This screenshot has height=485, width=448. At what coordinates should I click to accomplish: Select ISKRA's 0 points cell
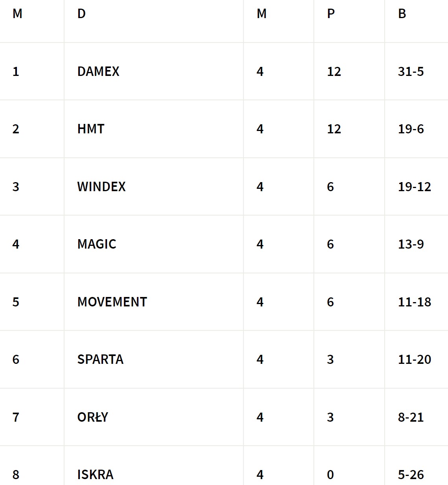pos(330,475)
